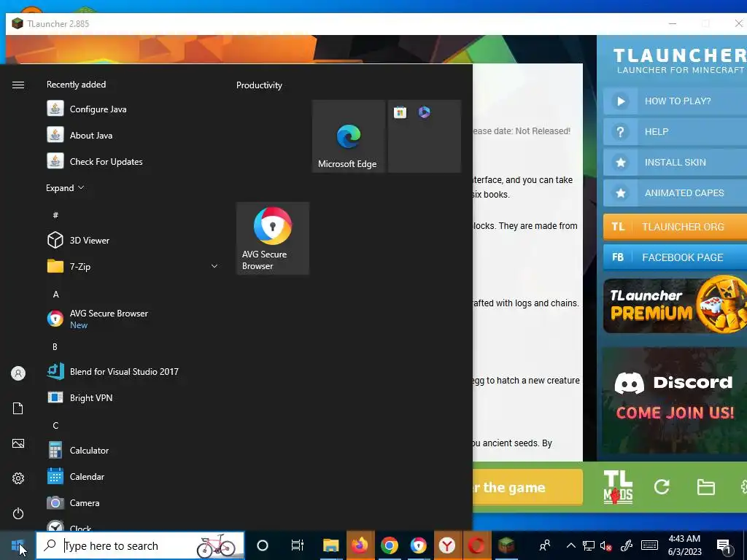The width and height of the screenshot is (747, 560).
Task: Click INSTALL SKIN in TLauncher
Action: pos(675,163)
